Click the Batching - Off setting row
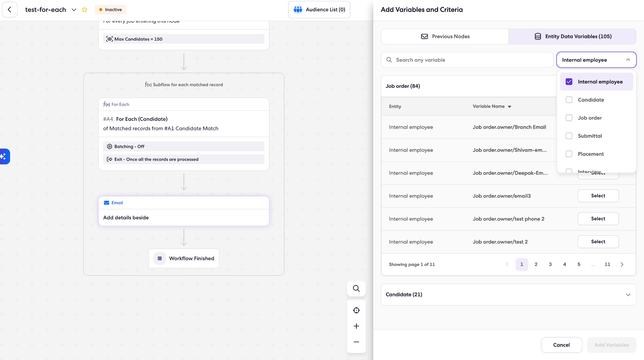The height and width of the screenshot is (360, 644). pyautogui.click(x=184, y=146)
